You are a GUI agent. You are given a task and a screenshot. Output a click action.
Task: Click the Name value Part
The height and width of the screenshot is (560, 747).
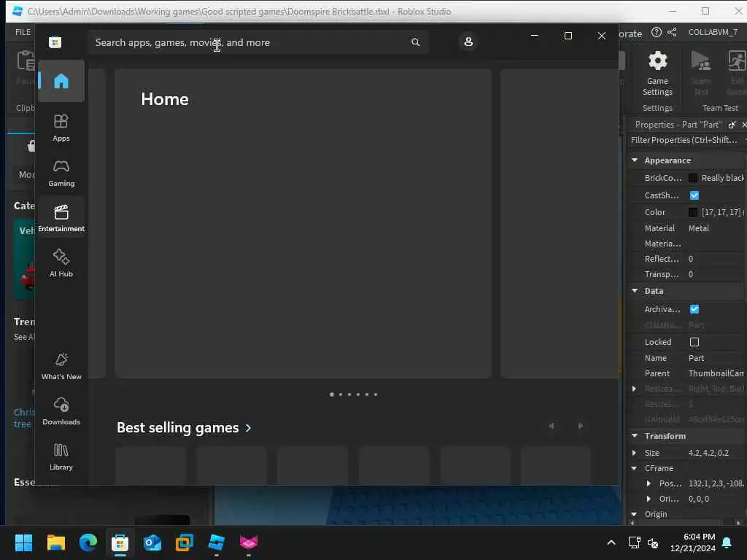point(696,358)
